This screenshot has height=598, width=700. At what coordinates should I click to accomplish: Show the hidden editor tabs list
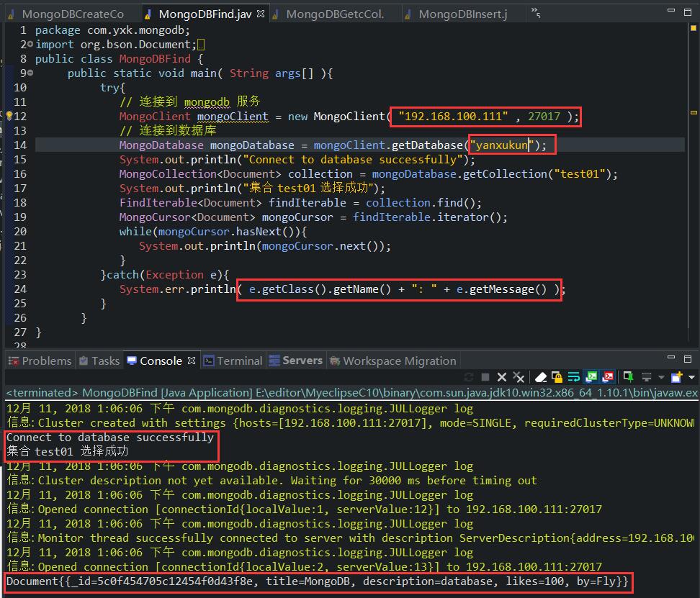point(536,14)
